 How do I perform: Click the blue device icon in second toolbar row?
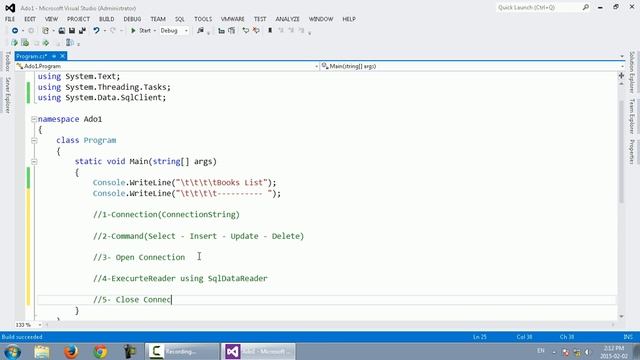(69, 42)
